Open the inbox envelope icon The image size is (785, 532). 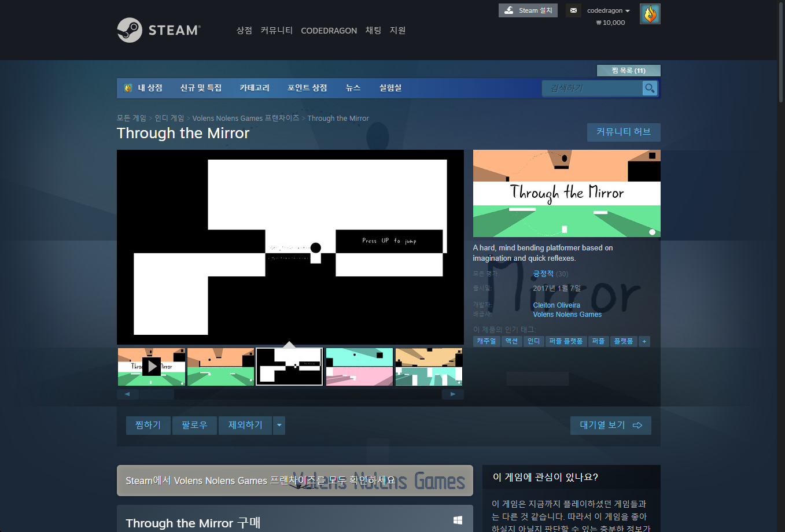[x=573, y=10]
